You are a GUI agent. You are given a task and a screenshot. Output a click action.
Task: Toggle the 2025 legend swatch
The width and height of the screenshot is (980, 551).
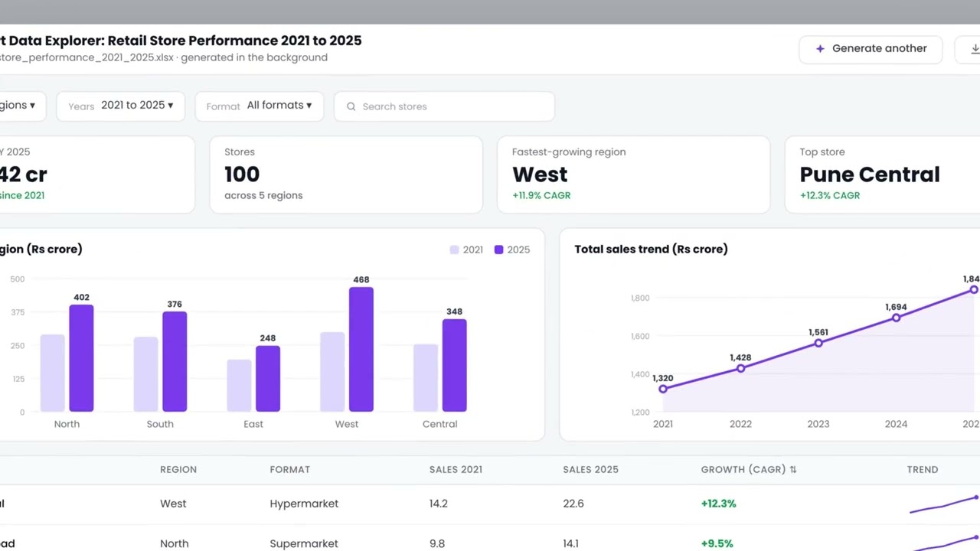pyautogui.click(x=499, y=249)
